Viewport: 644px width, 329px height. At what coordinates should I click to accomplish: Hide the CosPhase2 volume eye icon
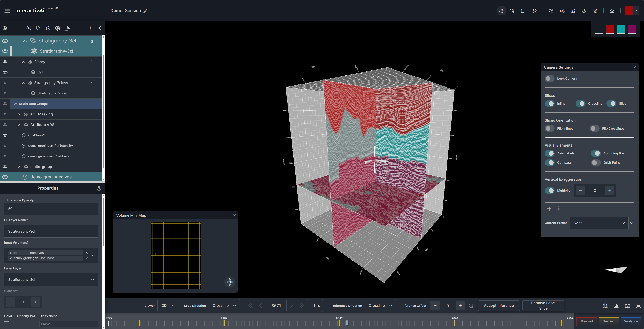(x=5, y=135)
